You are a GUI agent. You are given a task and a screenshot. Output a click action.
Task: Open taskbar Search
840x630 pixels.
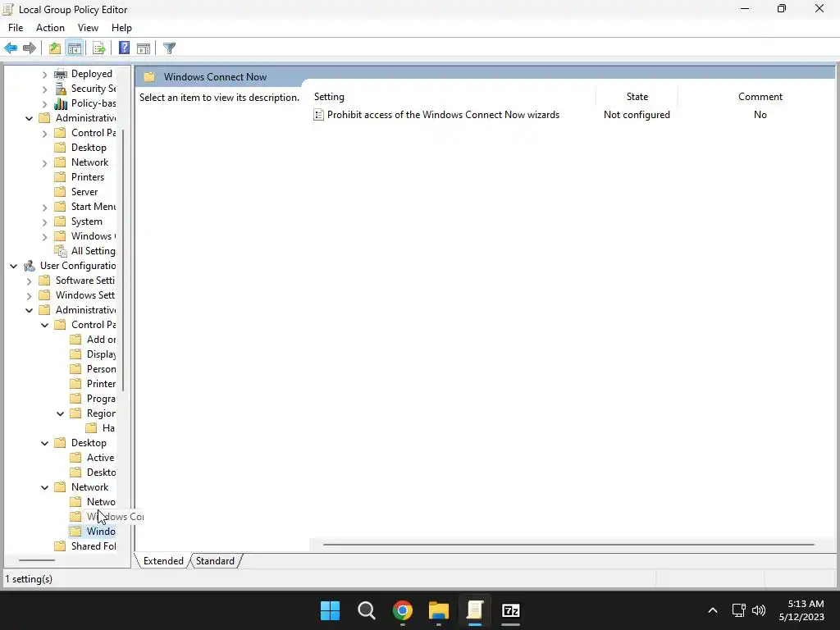(x=367, y=610)
